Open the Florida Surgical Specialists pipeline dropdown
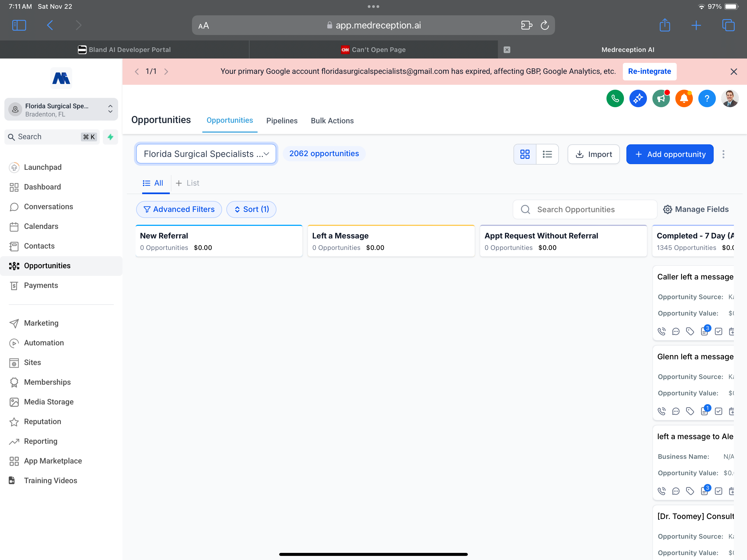The height and width of the screenshot is (560, 747). click(206, 154)
